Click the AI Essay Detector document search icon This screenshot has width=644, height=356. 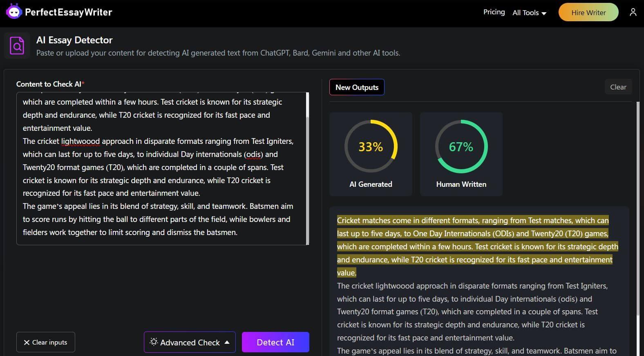17,46
